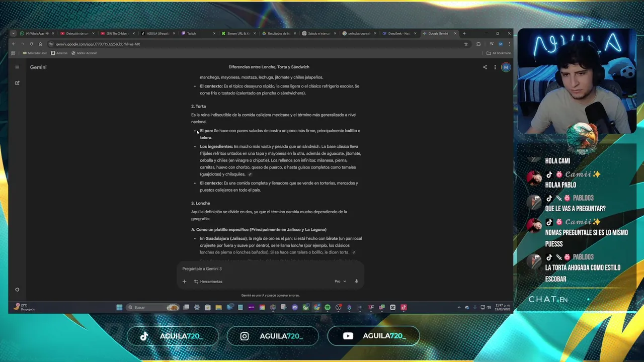This screenshot has height=362, width=644.
Task: Click Guadalajara (Jalisco) bold text
Action: click(226, 238)
